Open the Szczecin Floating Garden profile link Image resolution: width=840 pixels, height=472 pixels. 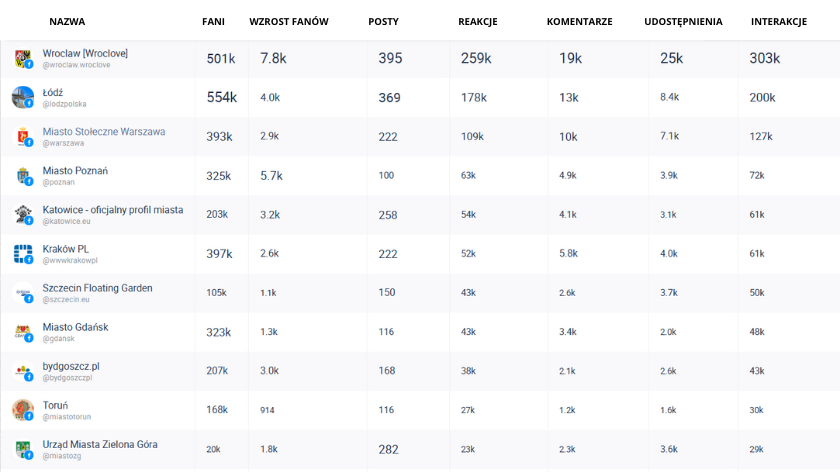click(x=97, y=288)
